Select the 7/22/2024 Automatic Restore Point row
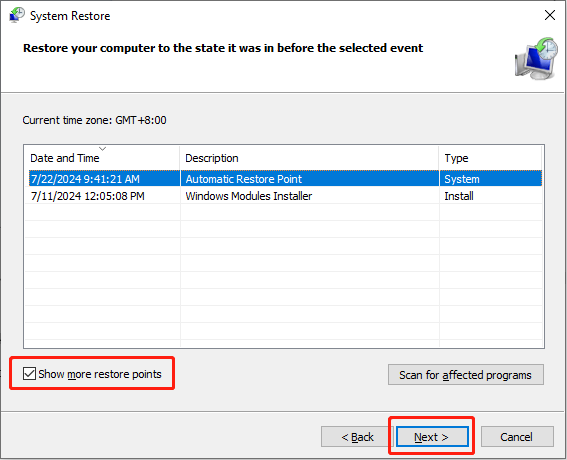This screenshot has width=567, height=460. 284,179
